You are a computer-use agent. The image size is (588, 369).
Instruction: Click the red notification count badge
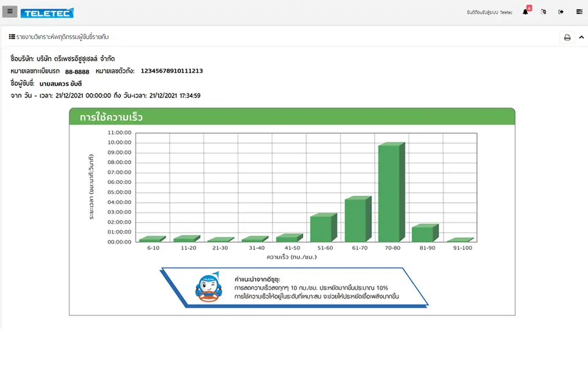pos(529,8)
